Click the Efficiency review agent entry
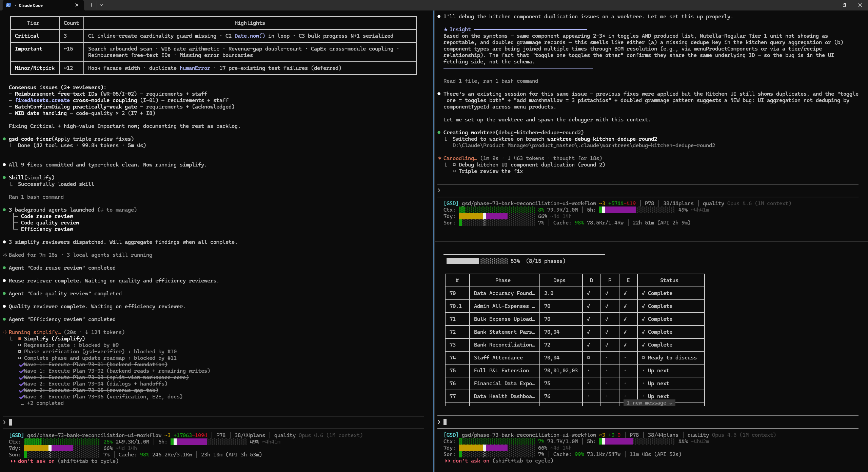Viewport: 868px width, 472px height. pyautogui.click(x=47, y=229)
